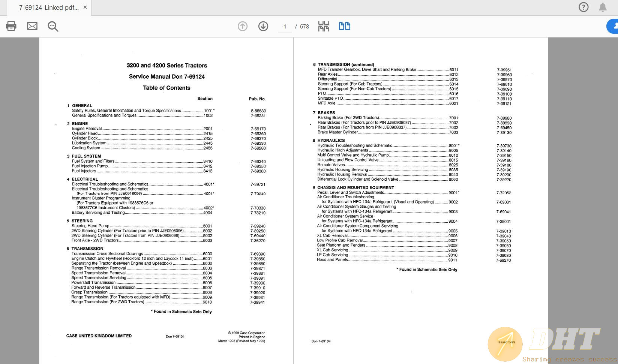
Task: Send the file by email using envelope icon
Action: pyautogui.click(x=32, y=26)
